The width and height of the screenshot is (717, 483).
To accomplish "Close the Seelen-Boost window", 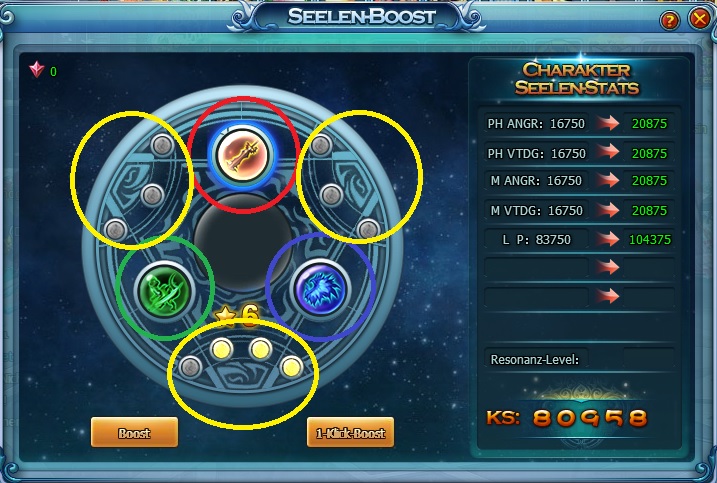I will (700, 19).
